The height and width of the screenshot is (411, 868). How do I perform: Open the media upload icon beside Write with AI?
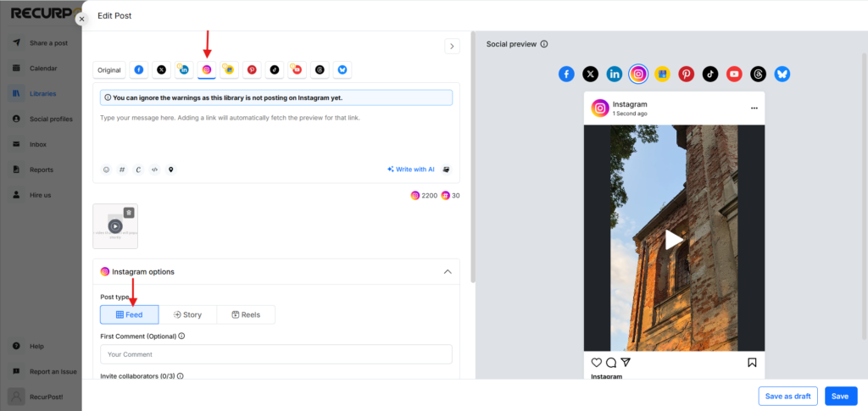point(446,169)
